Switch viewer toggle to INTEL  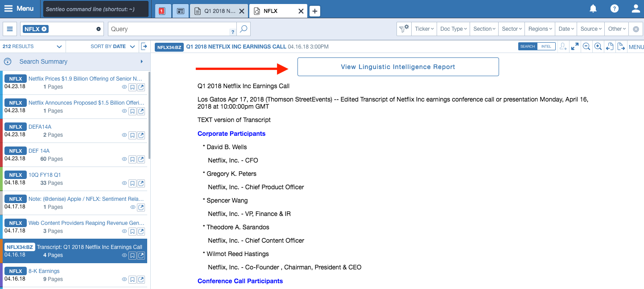(x=546, y=46)
